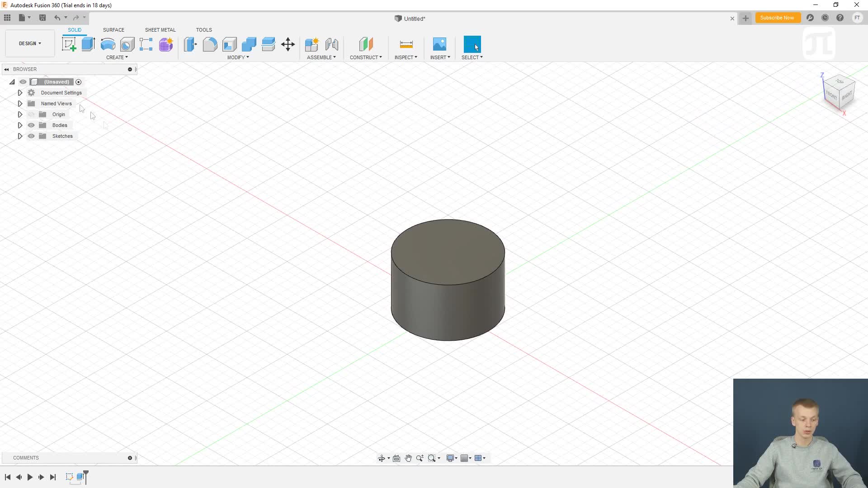The width and height of the screenshot is (868, 488).
Task: Click the Pan hand tool
Action: click(x=408, y=458)
